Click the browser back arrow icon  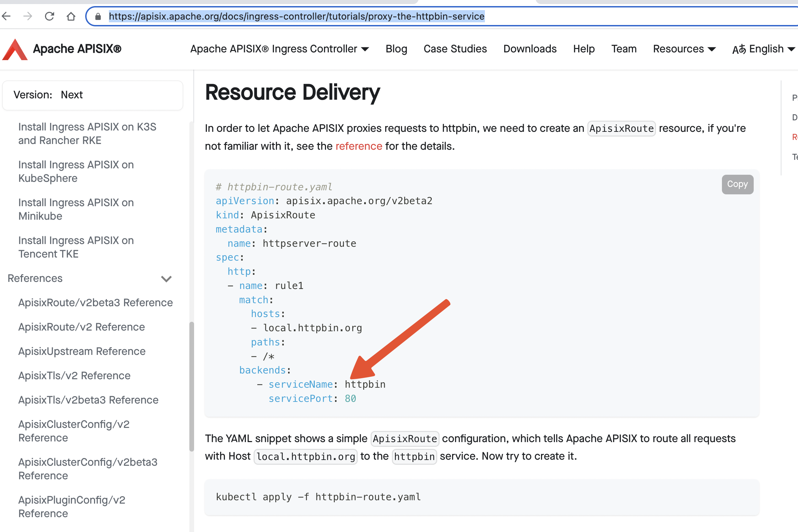[6, 16]
